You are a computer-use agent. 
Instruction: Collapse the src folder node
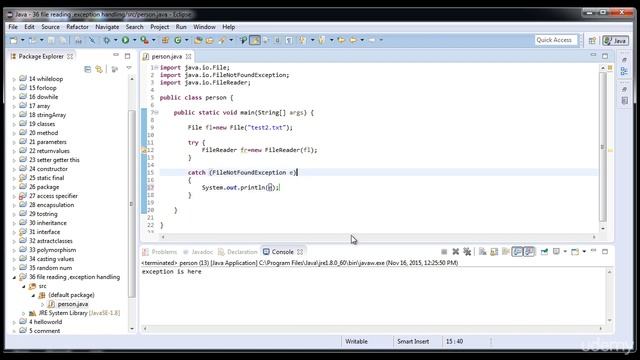24,287
